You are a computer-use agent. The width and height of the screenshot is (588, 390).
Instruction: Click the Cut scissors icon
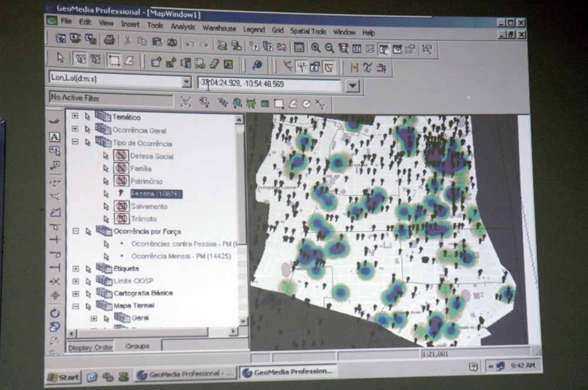coord(128,41)
